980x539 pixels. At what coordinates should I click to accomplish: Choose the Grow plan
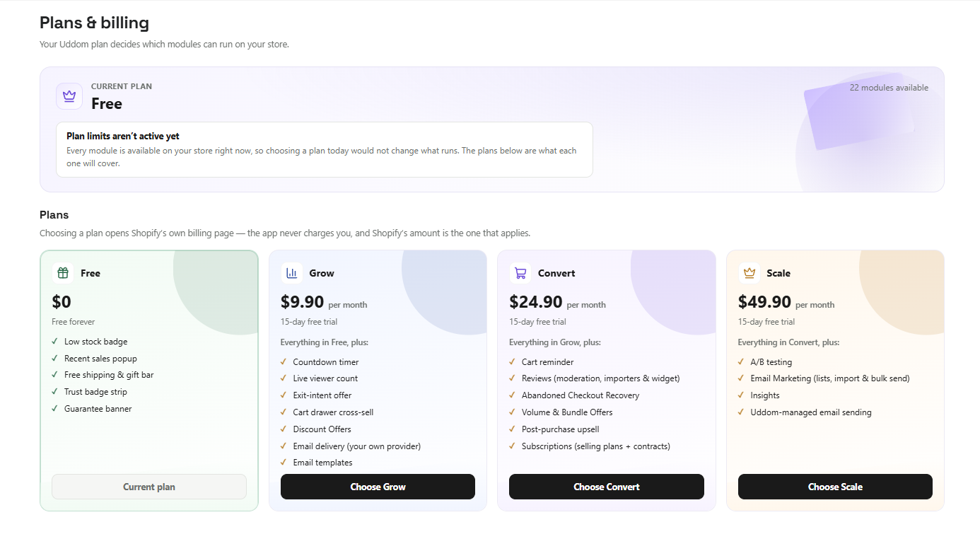pyautogui.click(x=378, y=487)
